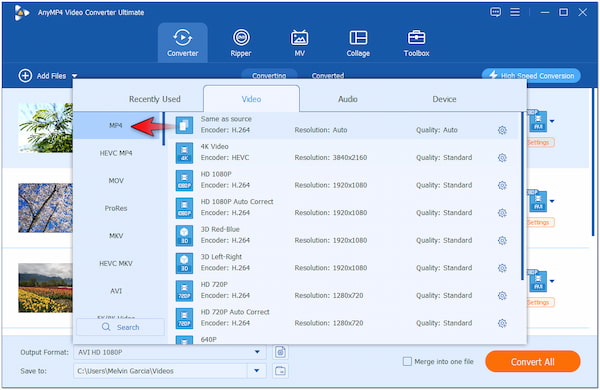600x390 pixels.
Task: Open settings gear for 3D Left-Right preset
Action: pos(502,268)
